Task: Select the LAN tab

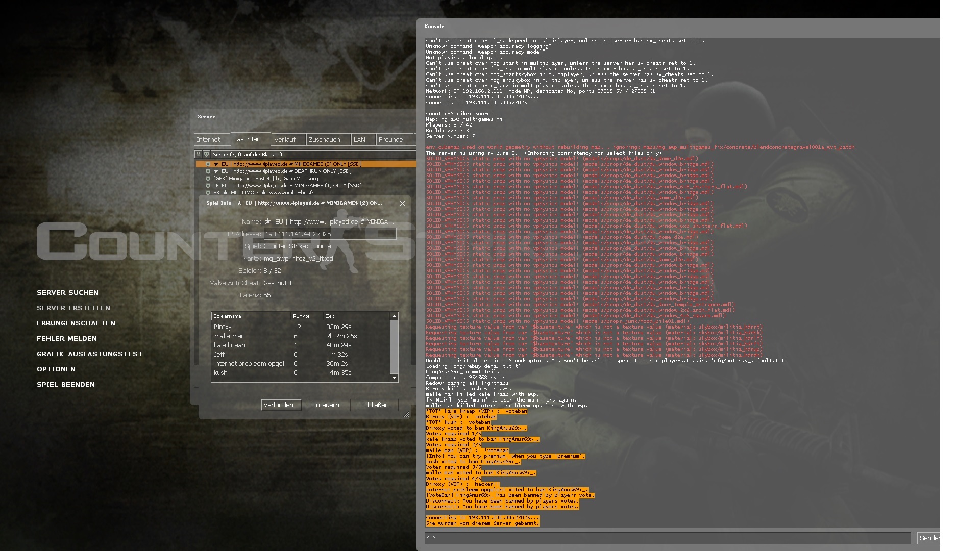Action: tap(363, 139)
